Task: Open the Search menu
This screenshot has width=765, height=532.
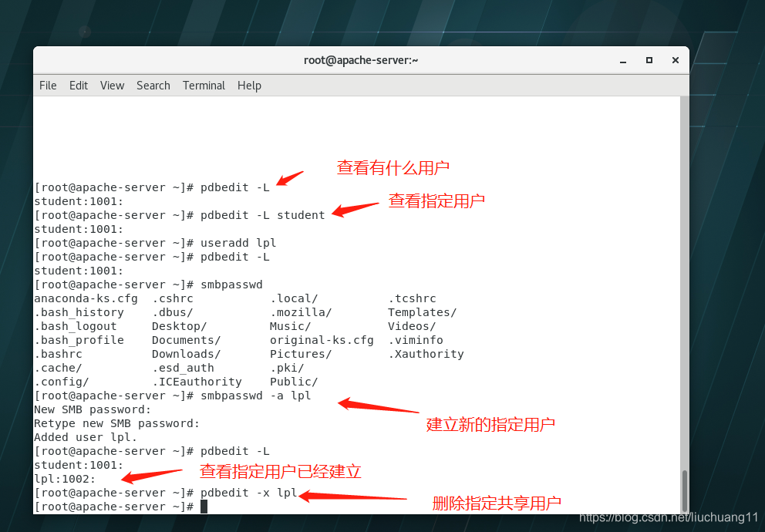Action: [153, 86]
